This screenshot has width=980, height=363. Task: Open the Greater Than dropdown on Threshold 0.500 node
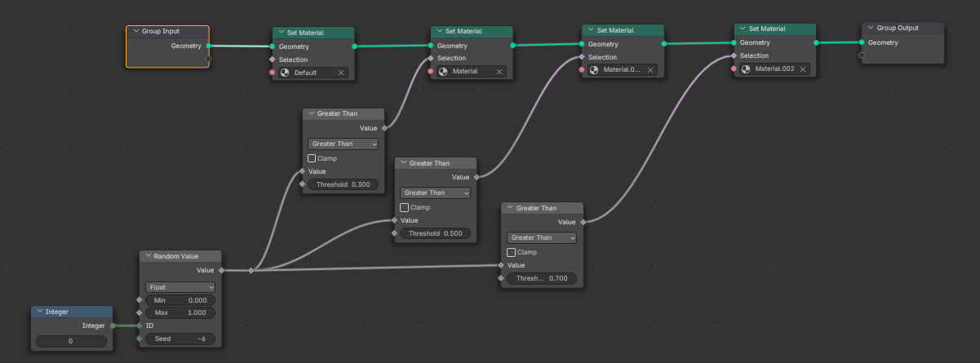pyautogui.click(x=436, y=193)
